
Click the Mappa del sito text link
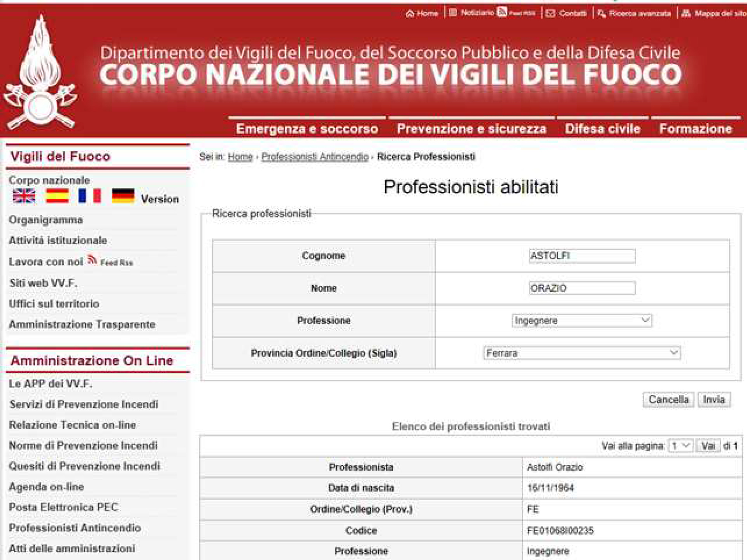[721, 14]
